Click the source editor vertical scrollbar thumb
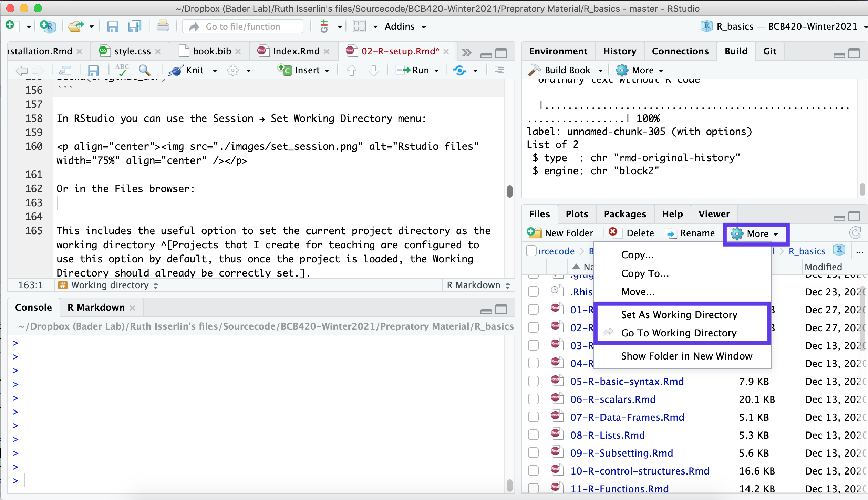The height and width of the screenshot is (500, 868). pyautogui.click(x=509, y=191)
